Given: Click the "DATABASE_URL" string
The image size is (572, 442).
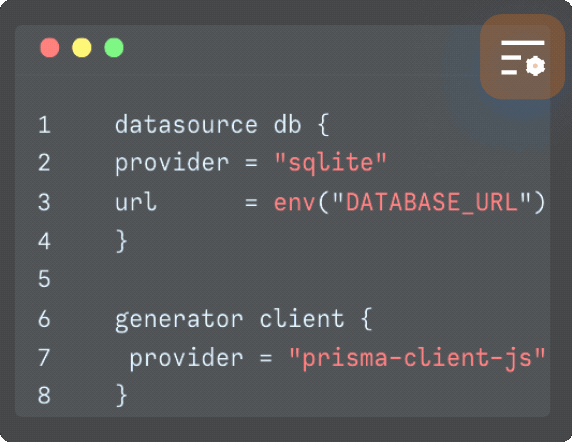Looking at the screenshot, I should tap(432, 202).
